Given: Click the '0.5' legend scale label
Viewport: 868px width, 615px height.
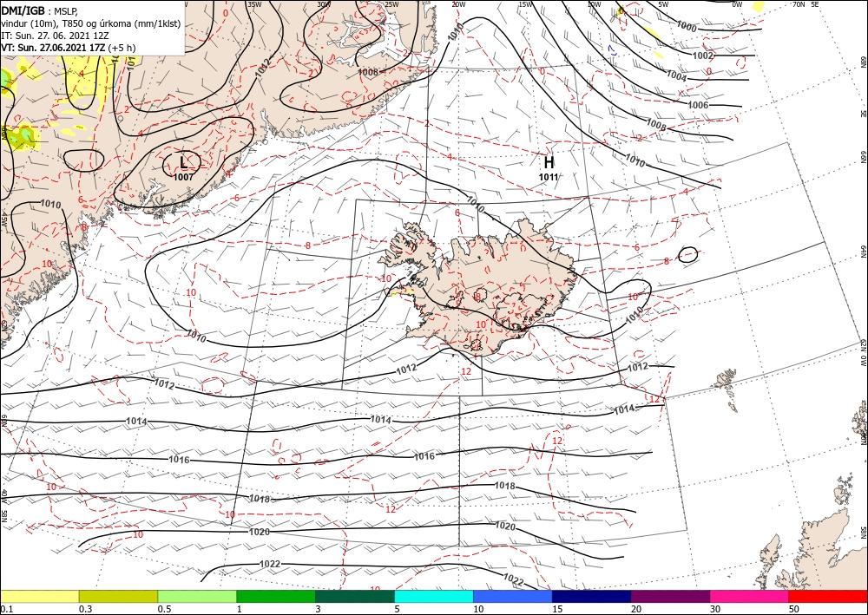Looking at the screenshot, I should coord(164,609).
